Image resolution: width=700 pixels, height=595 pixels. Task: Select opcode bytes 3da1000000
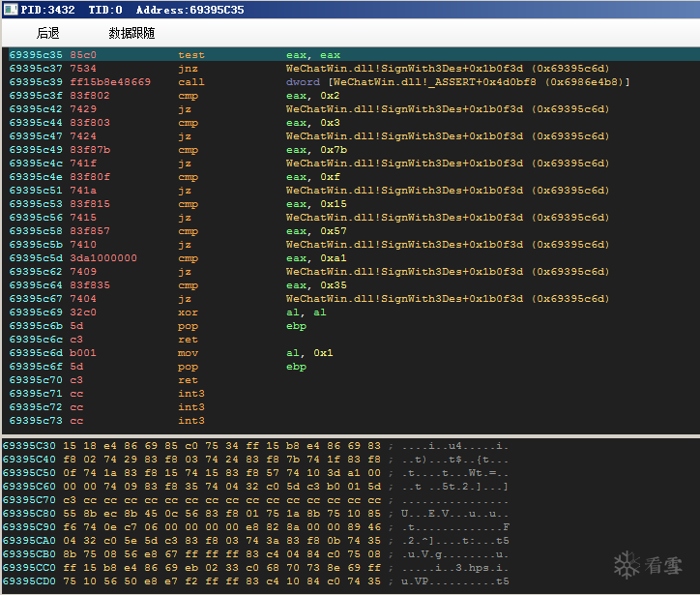point(103,258)
